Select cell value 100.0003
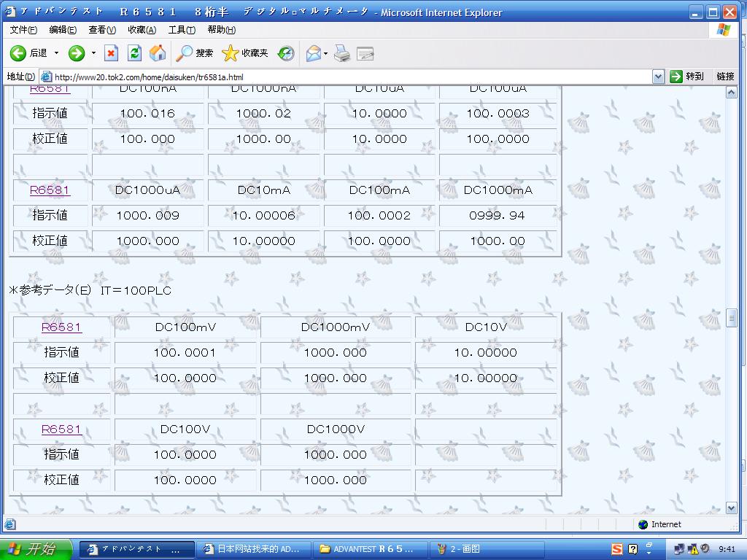 click(x=498, y=113)
